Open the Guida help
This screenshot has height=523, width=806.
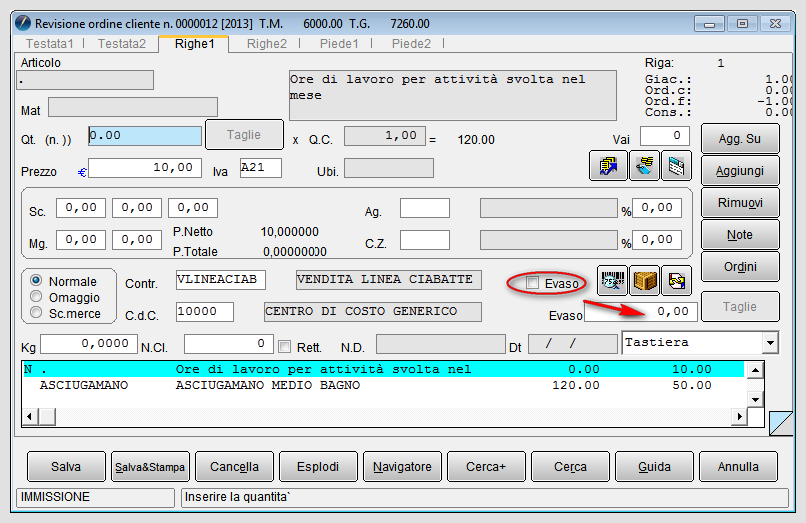pyautogui.click(x=654, y=466)
